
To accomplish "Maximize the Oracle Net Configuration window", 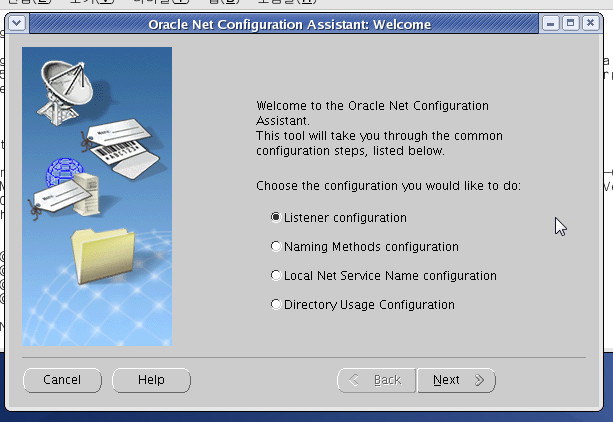I will [x=570, y=23].
